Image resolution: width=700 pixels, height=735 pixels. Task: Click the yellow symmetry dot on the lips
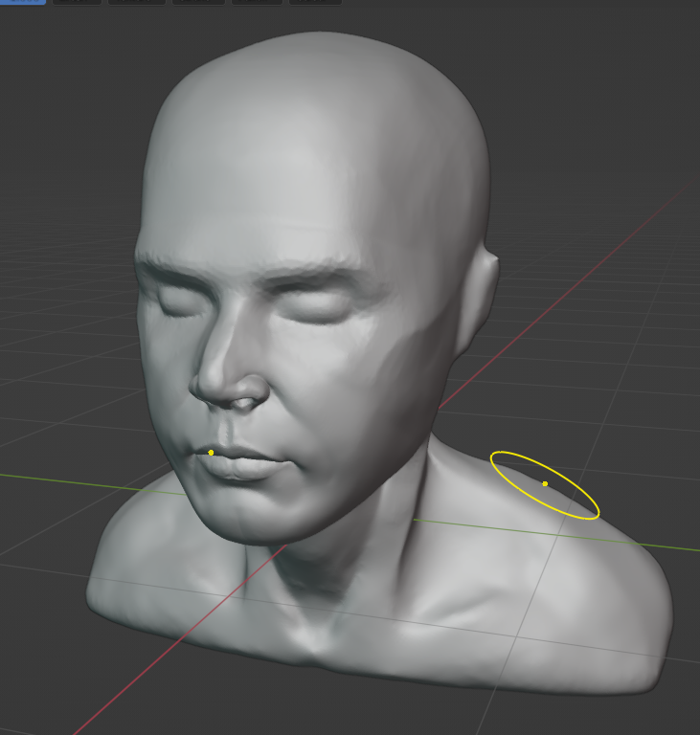211,453
